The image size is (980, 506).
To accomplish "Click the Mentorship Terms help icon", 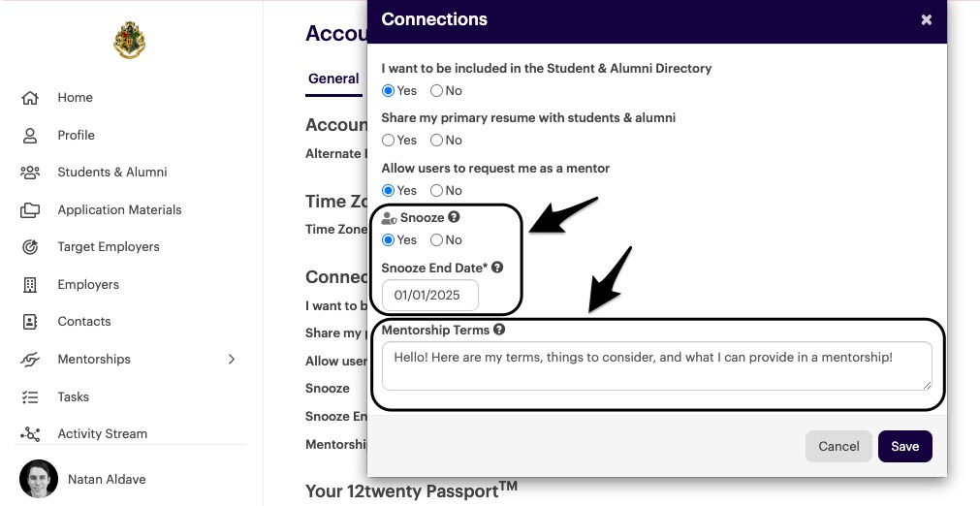I will 499,330.
